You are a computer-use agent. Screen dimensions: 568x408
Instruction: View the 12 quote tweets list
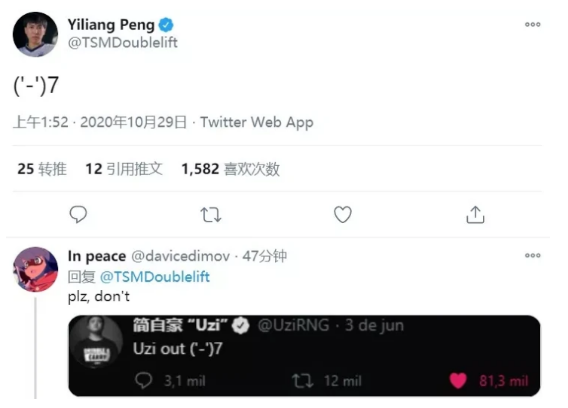(x=124, y=169)
